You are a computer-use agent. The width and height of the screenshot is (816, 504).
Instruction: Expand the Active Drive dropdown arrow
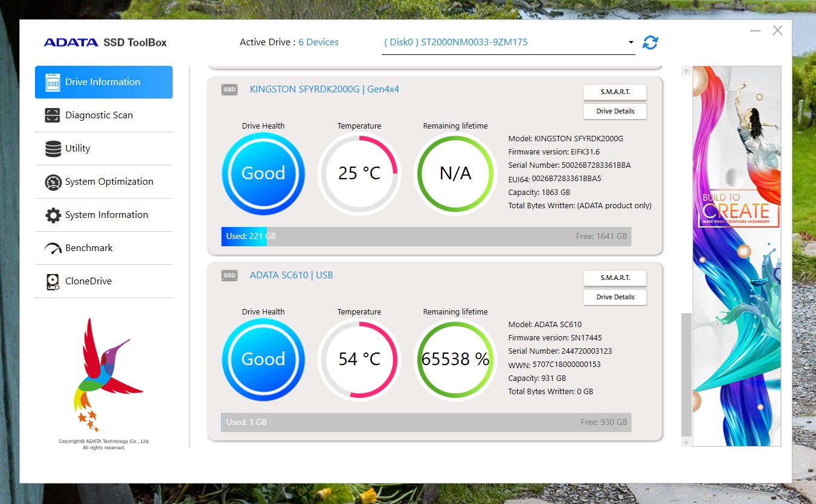click(x=631, y=42)
